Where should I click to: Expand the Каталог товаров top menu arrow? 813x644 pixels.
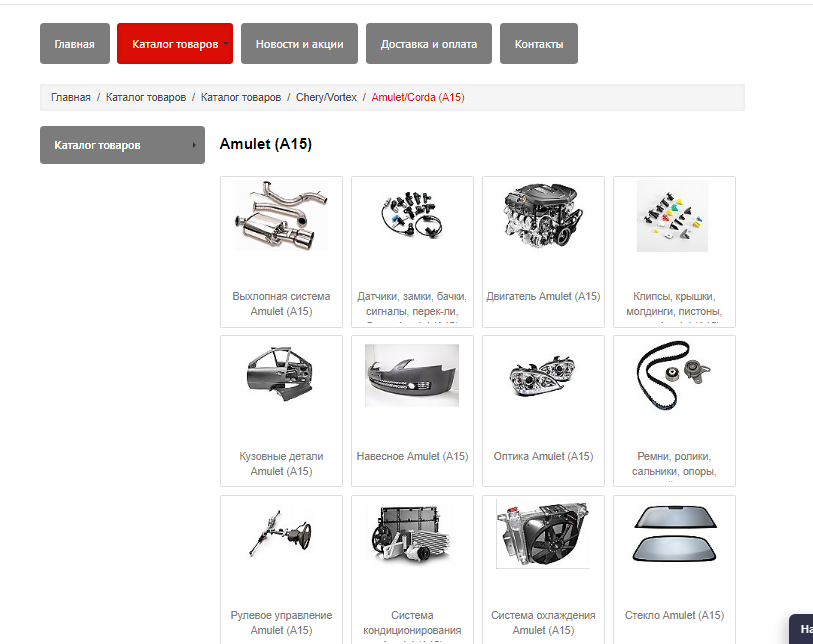(x=226, y=44)
